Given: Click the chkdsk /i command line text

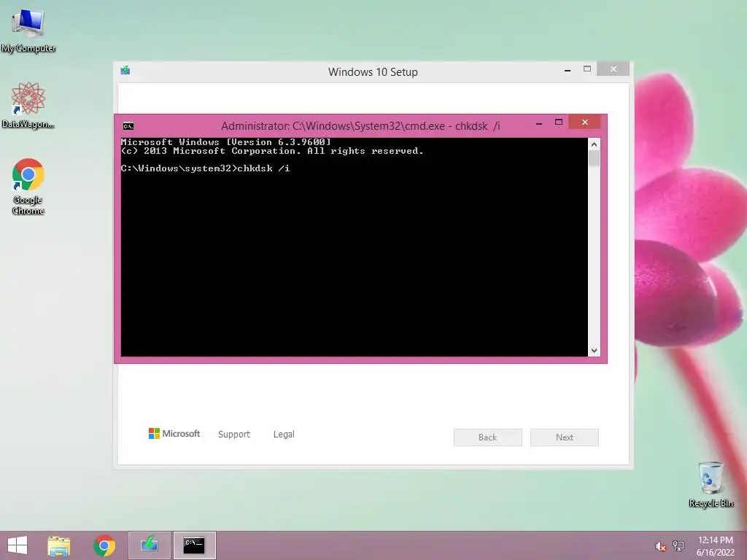Looking at the screenshot, I should pyautogui.click(x=263, y=168).
